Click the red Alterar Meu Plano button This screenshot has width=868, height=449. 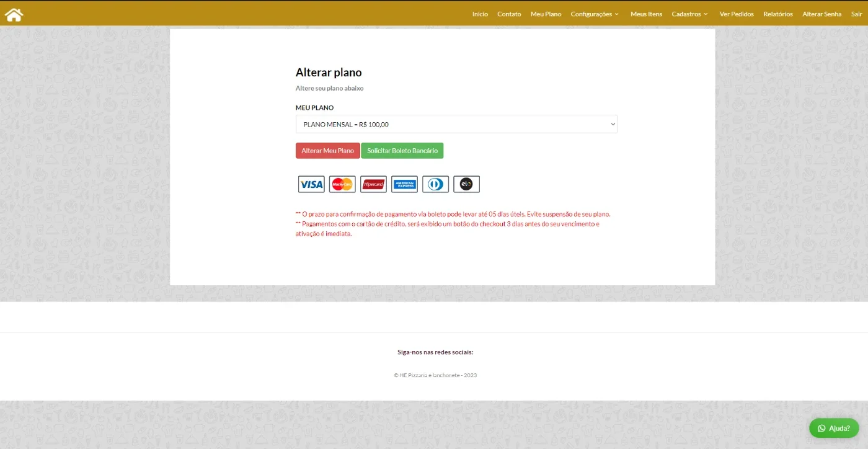[x=328, y=151]
